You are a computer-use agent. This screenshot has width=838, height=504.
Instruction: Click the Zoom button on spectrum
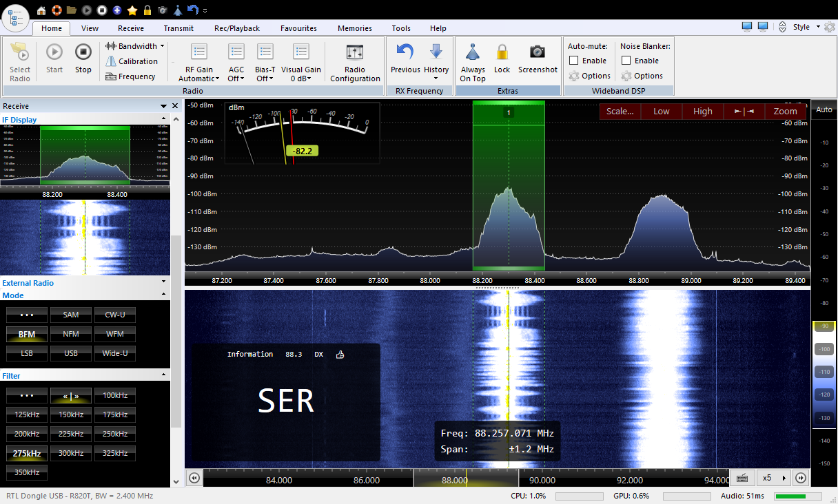pyautogui.click(x=785, y=111)
